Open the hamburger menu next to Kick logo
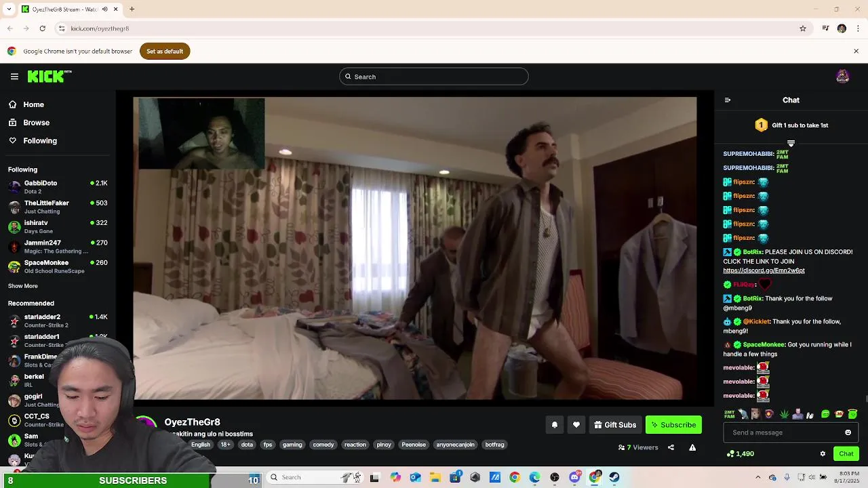 click(14, 77)
